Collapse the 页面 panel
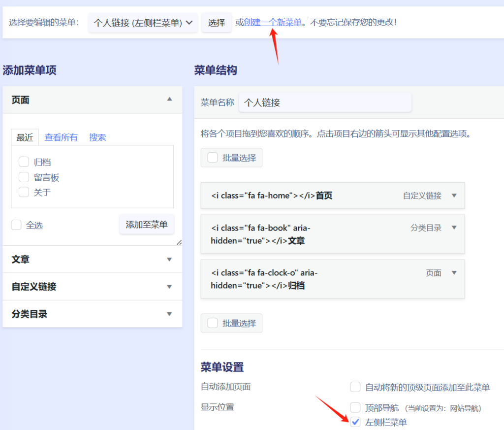 click(x=169, y=99)
